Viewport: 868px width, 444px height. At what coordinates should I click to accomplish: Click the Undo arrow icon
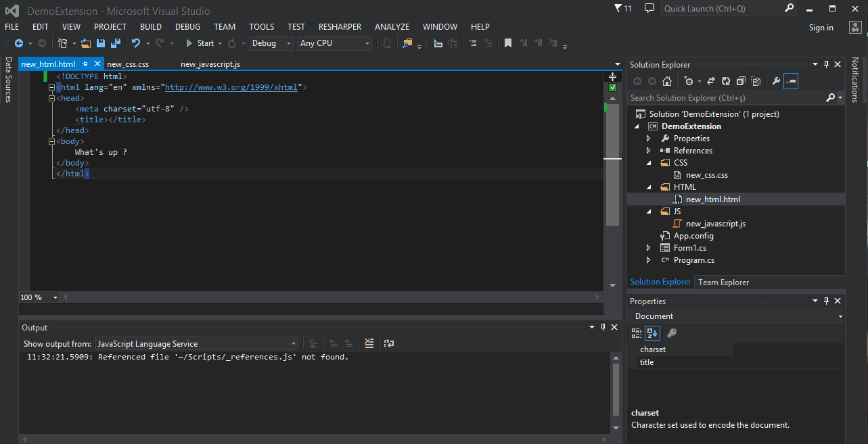[x=136, y=43]
